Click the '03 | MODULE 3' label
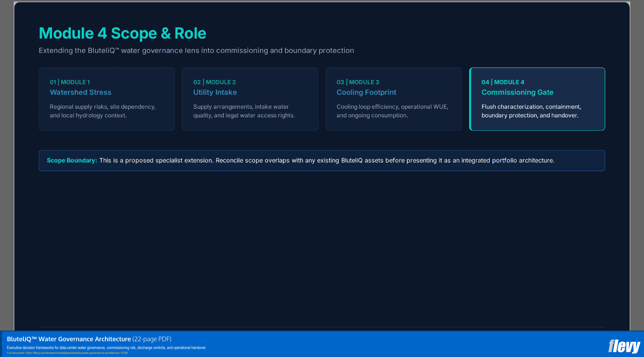The width and height of the screenshot is (644, 357). (x=358, y=82)
